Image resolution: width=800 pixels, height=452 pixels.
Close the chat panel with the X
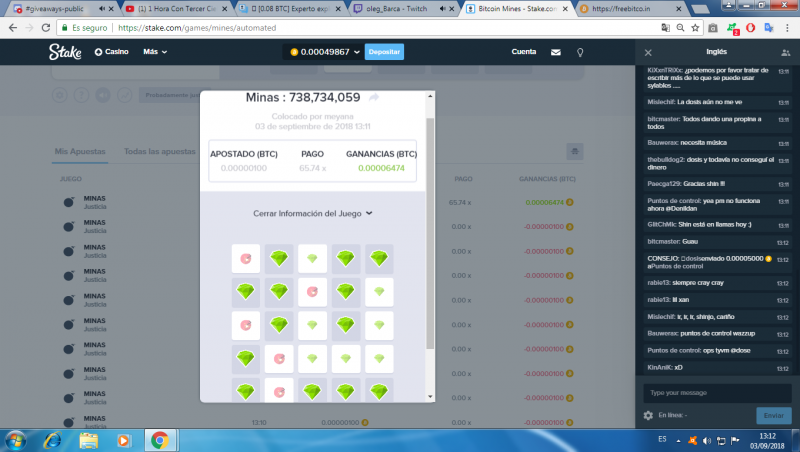tap(648, 53)
